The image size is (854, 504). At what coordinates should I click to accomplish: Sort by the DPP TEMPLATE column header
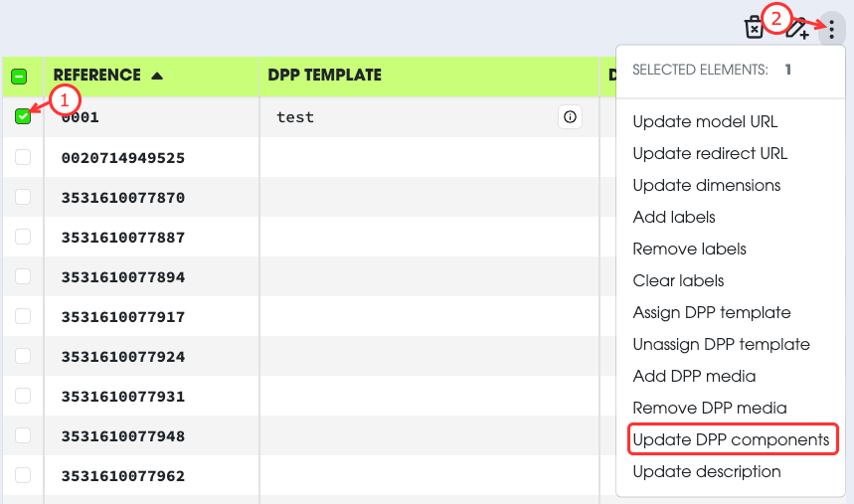coord(325,76)
